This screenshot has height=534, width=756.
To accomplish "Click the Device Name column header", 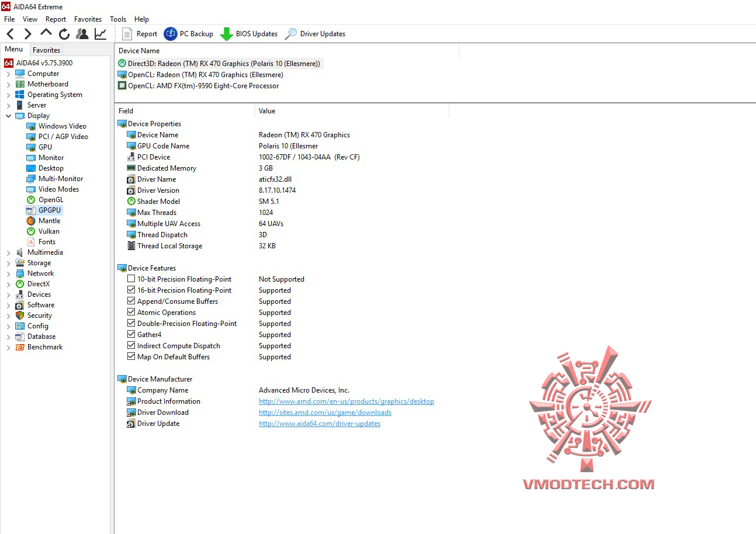I will coord(287,51).
